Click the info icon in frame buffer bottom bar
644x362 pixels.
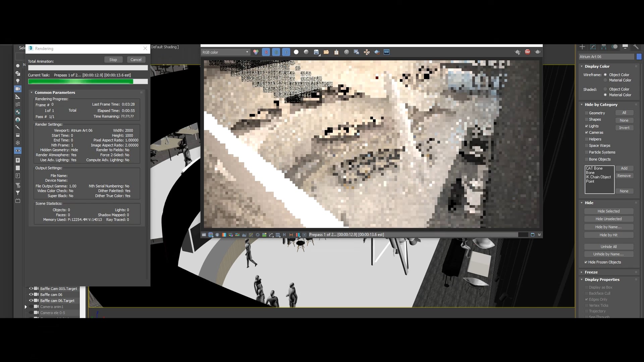point(217,235)
